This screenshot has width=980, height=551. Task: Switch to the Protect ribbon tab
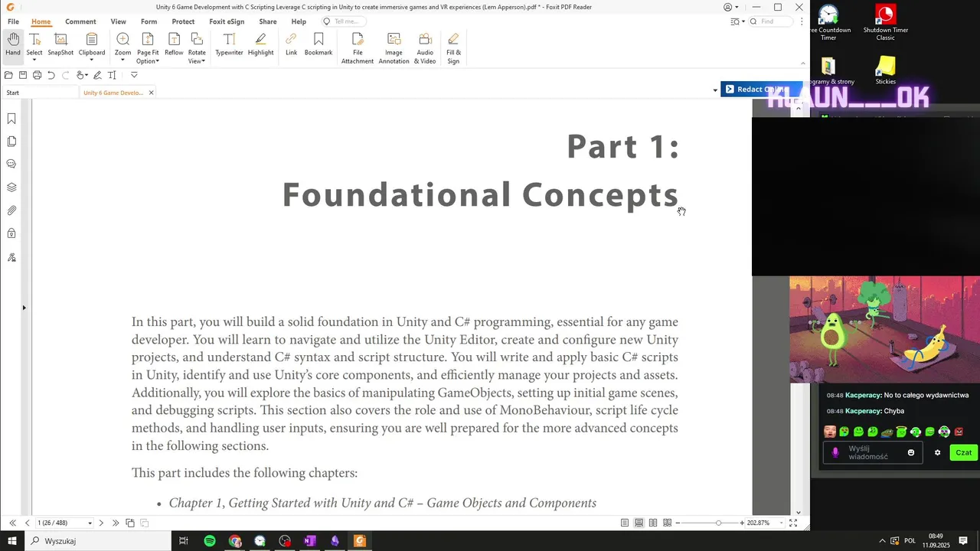[x=183, y=21]
